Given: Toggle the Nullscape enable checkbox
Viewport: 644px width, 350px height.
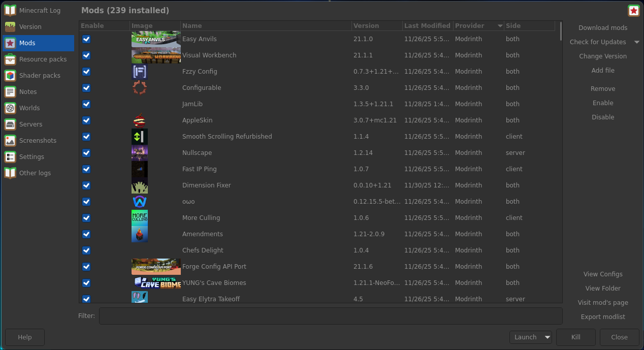Looking at the screenshot, I should coord(86,153).
